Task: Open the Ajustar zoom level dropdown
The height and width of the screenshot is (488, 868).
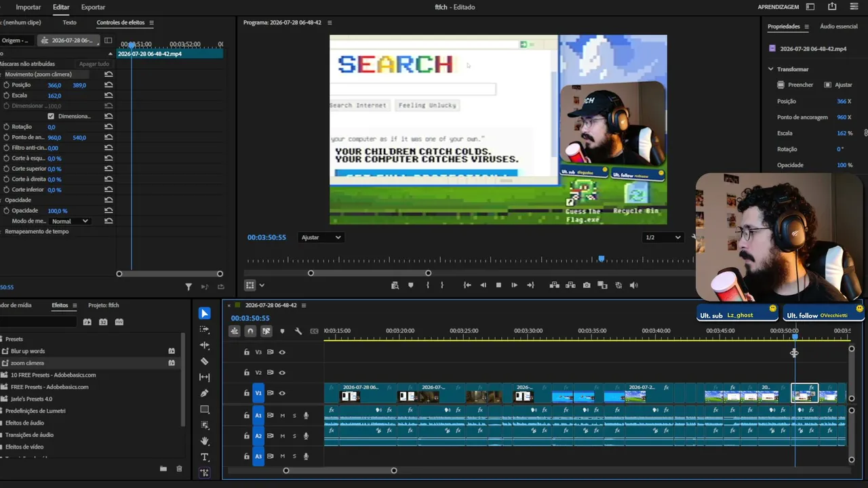Action: coord(321,237)
